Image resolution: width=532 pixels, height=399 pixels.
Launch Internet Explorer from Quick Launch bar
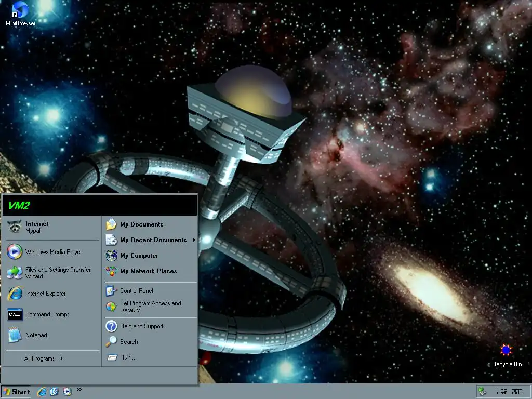(42, 392)
